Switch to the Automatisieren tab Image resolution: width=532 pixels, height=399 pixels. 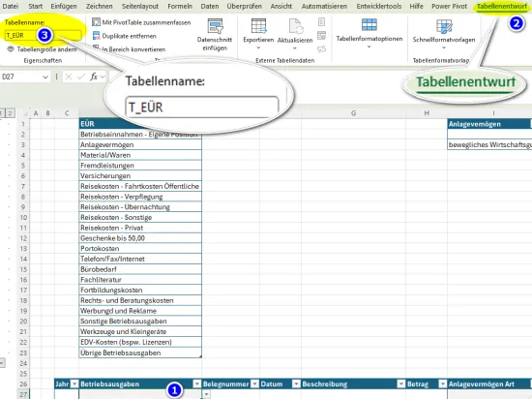(324, 6)
